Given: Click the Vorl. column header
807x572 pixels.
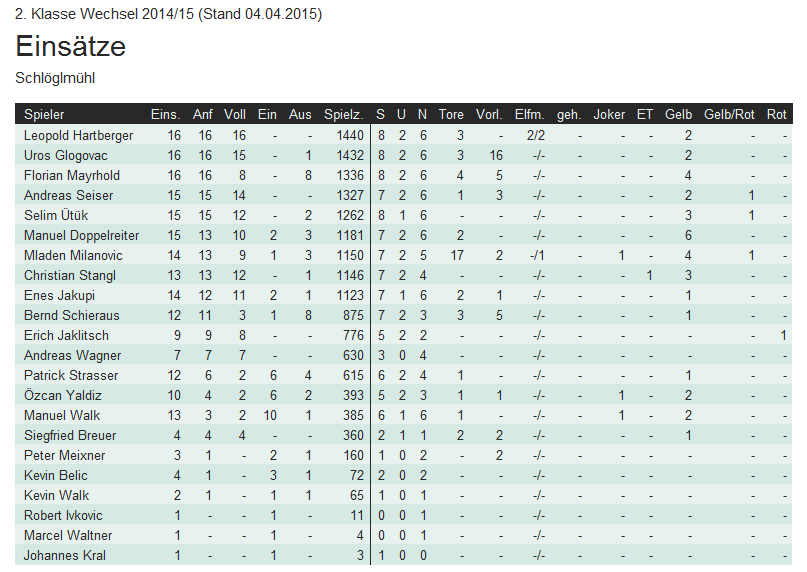Looking at the screenshot, I should pyautogui.click(x=489, y=115).
